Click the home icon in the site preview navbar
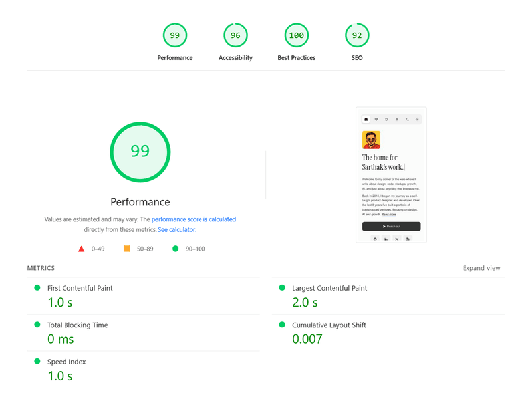The width and height of the screenshot is (532, 399). pyautogui.click(x=366, y=120)
